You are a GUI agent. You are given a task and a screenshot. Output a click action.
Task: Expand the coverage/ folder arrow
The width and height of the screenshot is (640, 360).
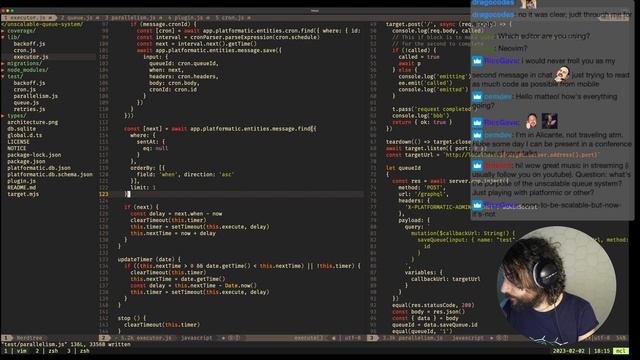tap(3, 31)
